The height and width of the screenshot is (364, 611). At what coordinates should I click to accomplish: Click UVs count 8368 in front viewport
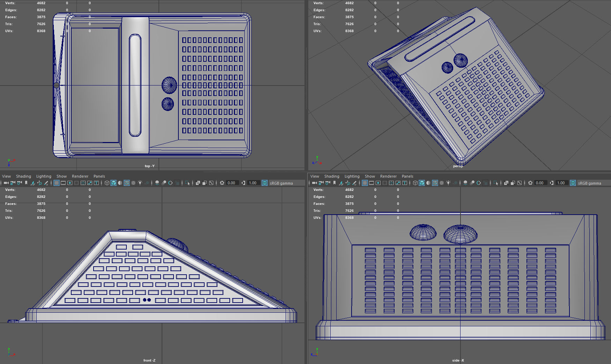(x=41, y=218)
